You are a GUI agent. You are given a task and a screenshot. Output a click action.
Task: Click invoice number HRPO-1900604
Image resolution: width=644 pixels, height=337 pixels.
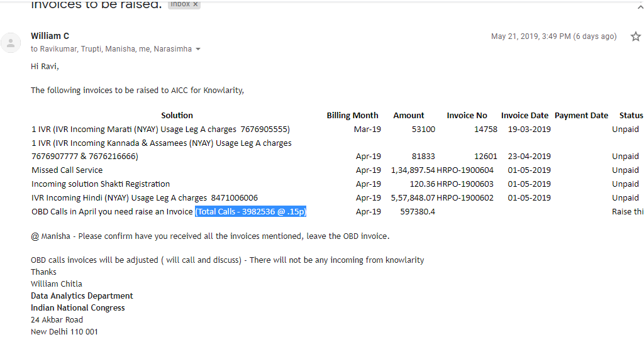tap(465, 170)
